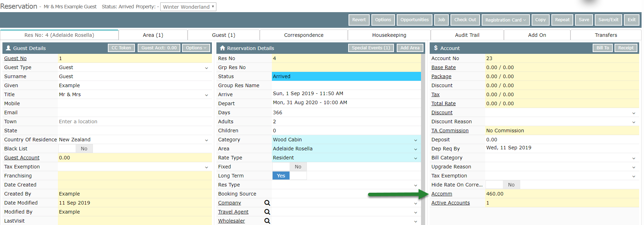This screenshot has width=644, height=225.
Task: Open the Active Accounts link
Action: click(450, 203)
